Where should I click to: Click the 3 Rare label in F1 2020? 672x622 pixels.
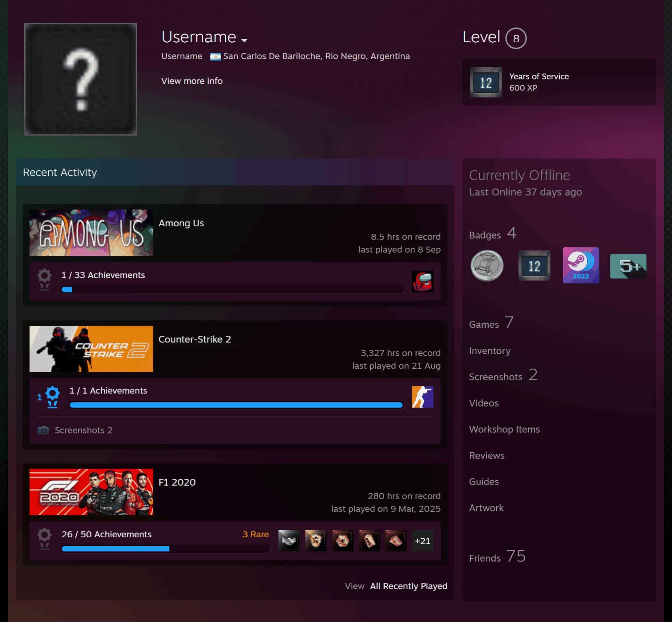coord(255,534)
